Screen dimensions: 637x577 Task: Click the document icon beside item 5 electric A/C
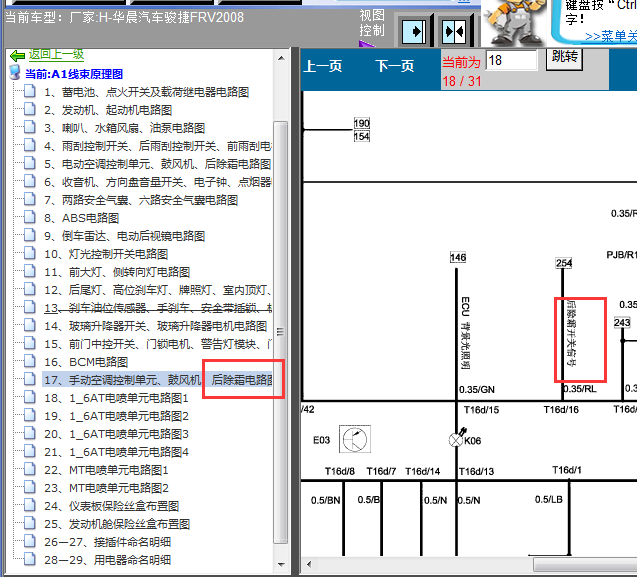29,163
